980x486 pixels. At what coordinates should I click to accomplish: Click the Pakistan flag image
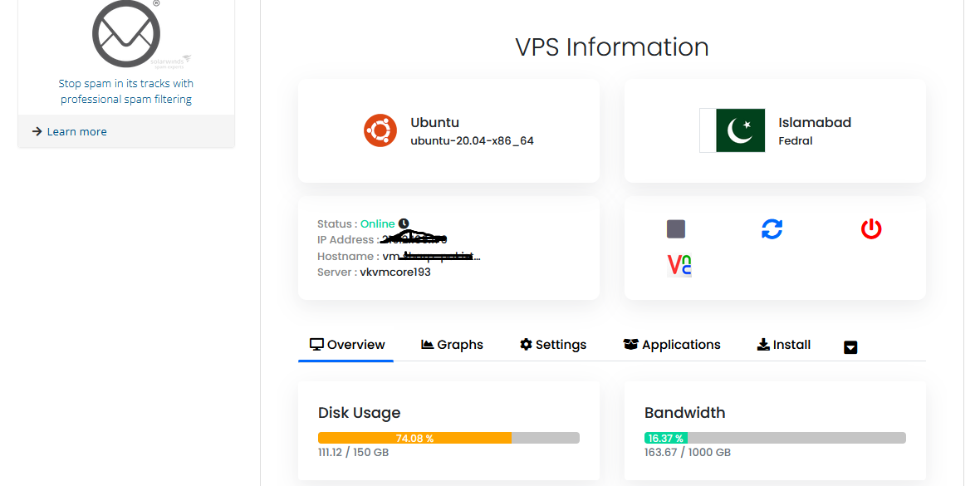point(732,130)
